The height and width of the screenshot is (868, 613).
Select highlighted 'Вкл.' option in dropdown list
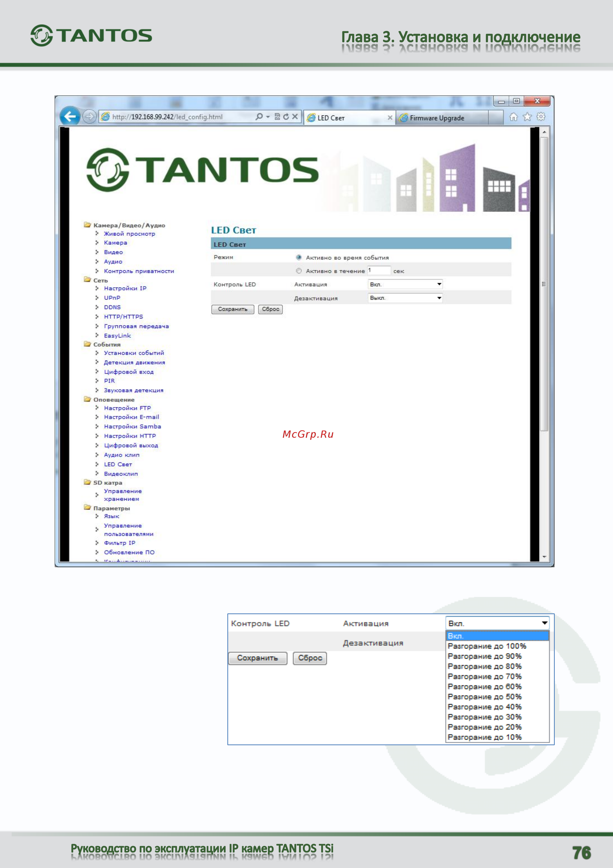[x=497, y=636]
